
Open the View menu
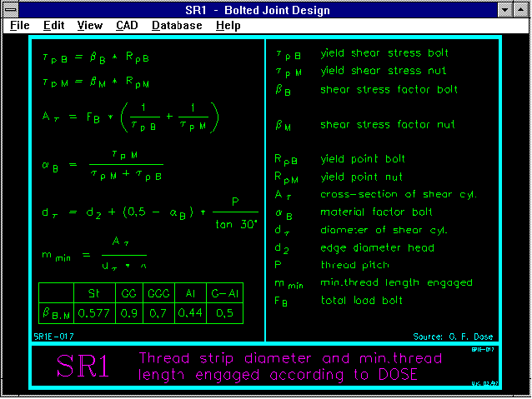pos(89,25)
